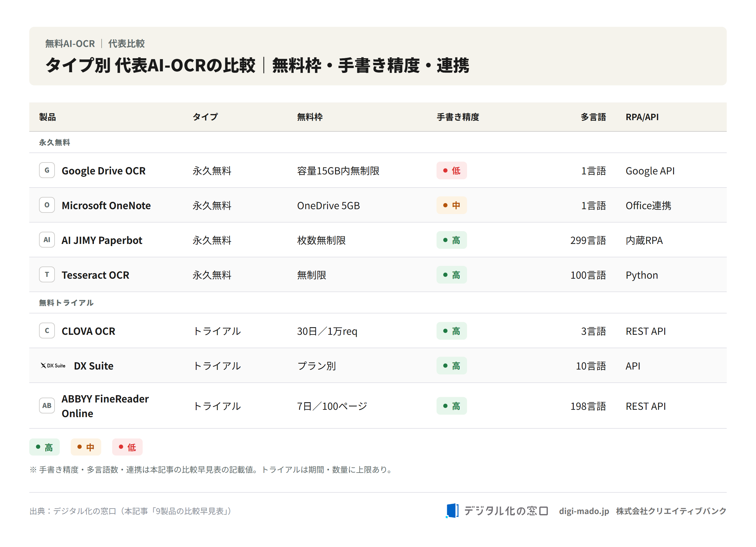Click the 多言語 column header
The image size is (756, 547).
(593, 117)
